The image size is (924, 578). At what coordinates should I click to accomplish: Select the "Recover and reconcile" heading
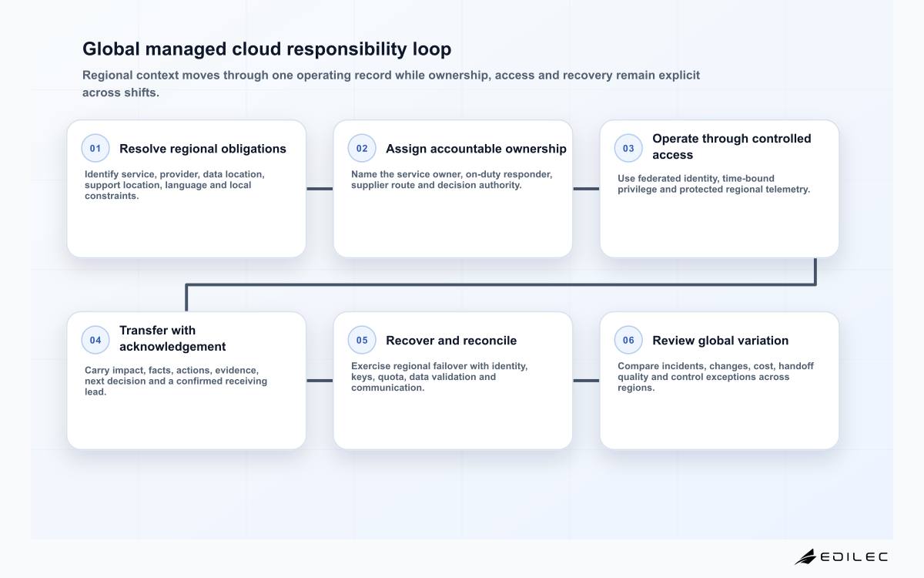[451, 341]
